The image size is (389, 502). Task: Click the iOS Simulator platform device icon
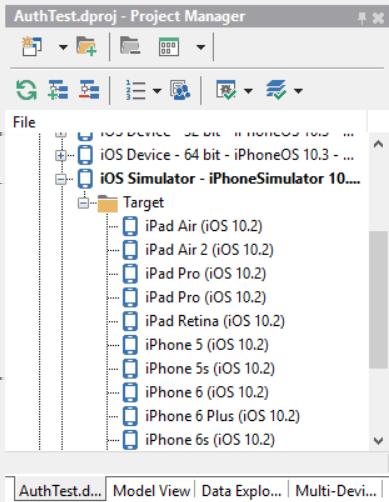(85, 179)
